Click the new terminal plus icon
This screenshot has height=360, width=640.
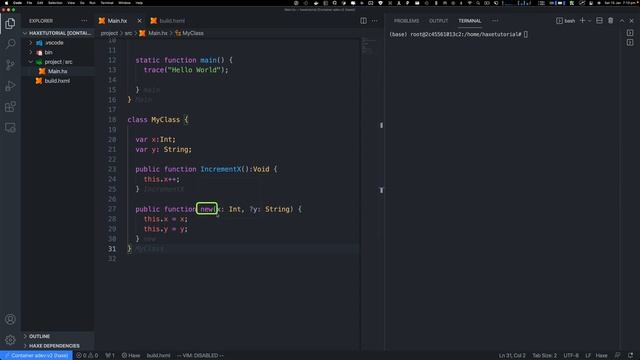pos(582,20)
